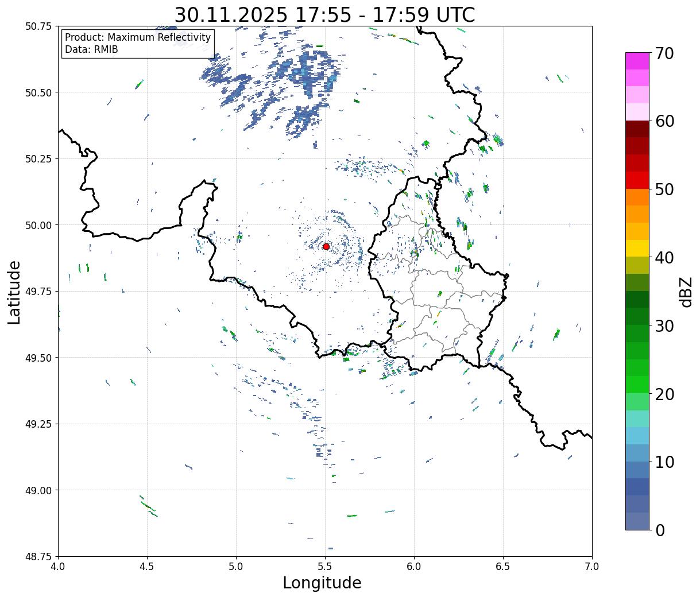Click latitude tick label 49.25
Image resolution: width=700 pixels, height=597 pixels.
click(39, 424)
